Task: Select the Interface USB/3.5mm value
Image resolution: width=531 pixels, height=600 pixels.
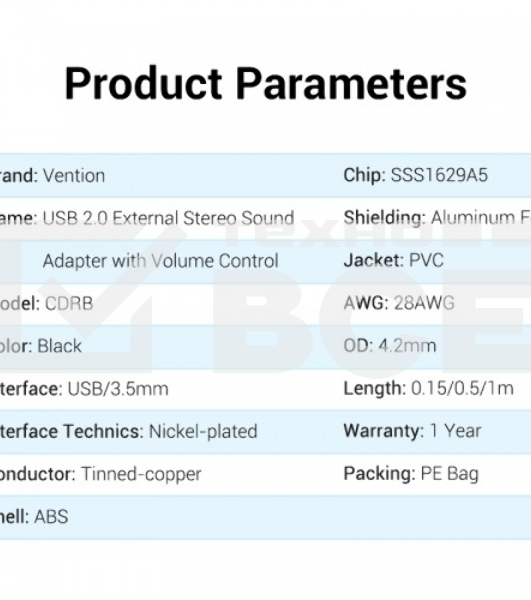Action: point(118,389)
